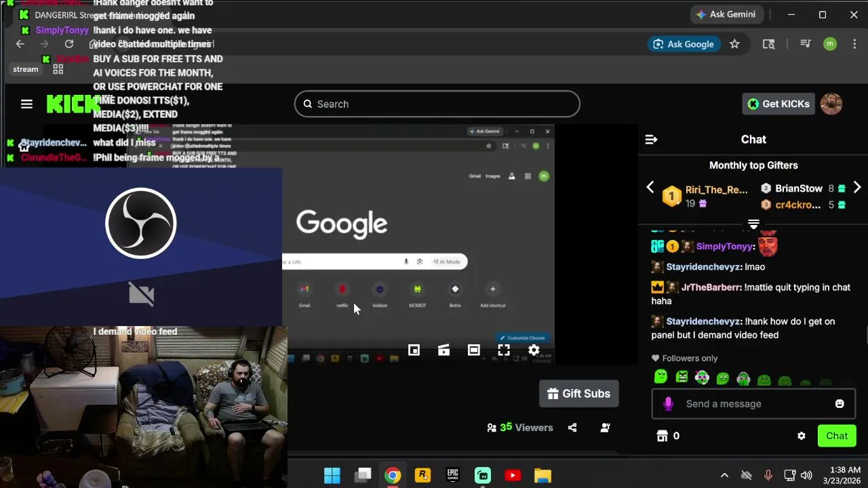Click Ask Google in the address bar
Image resolution: width=868 pixels, height=488 pixels.
click(684, 44)
